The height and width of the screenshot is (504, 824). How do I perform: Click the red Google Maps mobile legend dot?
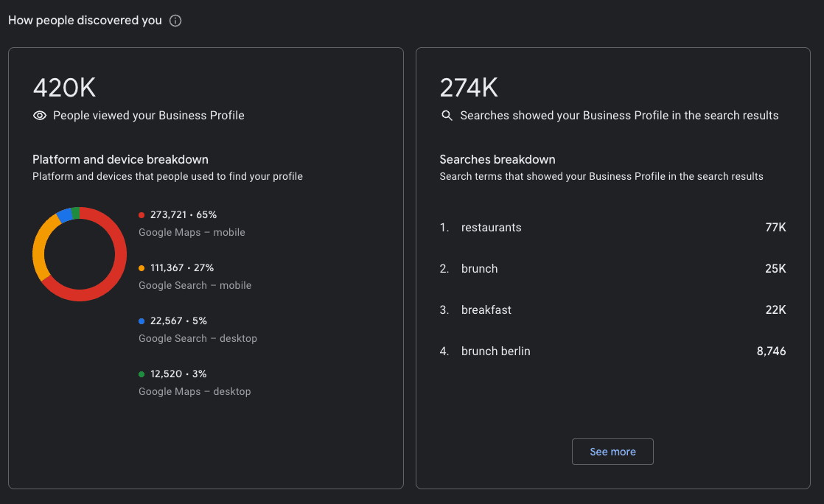click(142, 215)
